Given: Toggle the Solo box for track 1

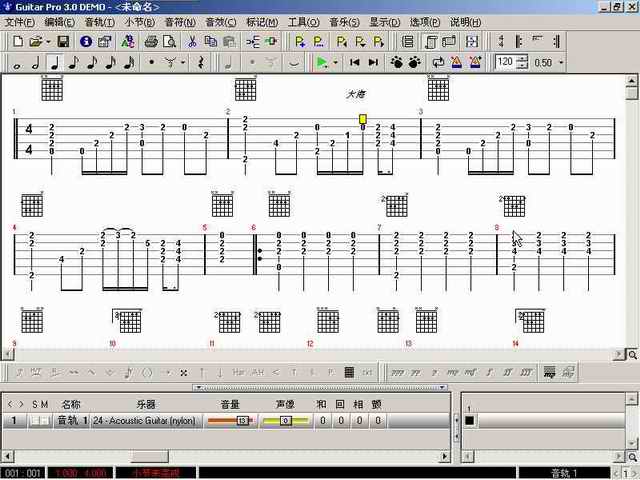Looking at the screenshot, I should tap(34, 421).
